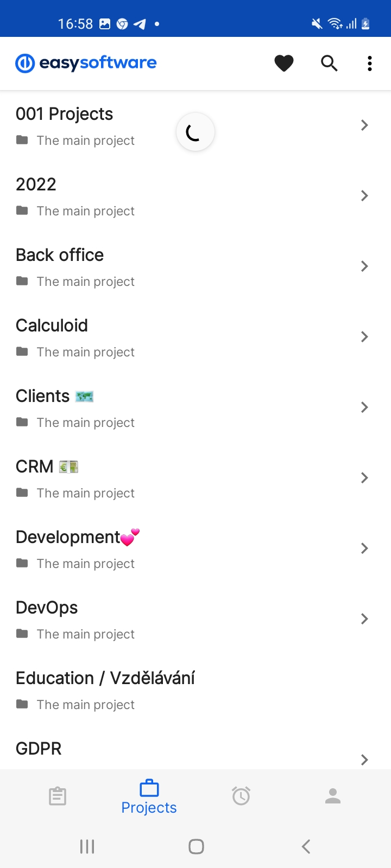Open the Education / Vzdělávání project
This screenshot has height=868, width=391.
[105, 678]
